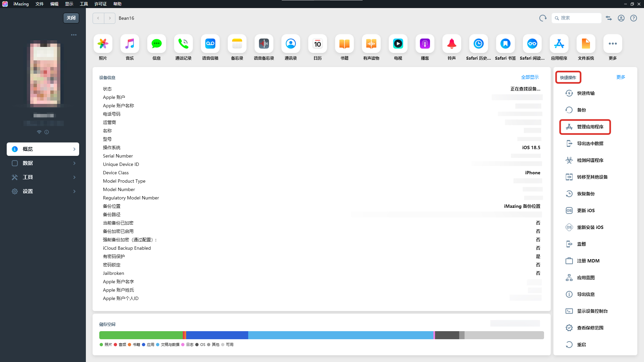The height and width of the screenshot is (362, 644).
Task: Open the 许可证 menu
Action: [x=101, y=4]
